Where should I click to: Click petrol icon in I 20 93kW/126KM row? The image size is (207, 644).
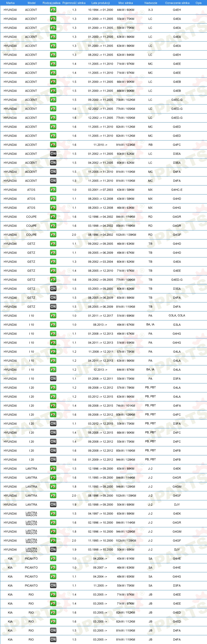click(53, 415)
